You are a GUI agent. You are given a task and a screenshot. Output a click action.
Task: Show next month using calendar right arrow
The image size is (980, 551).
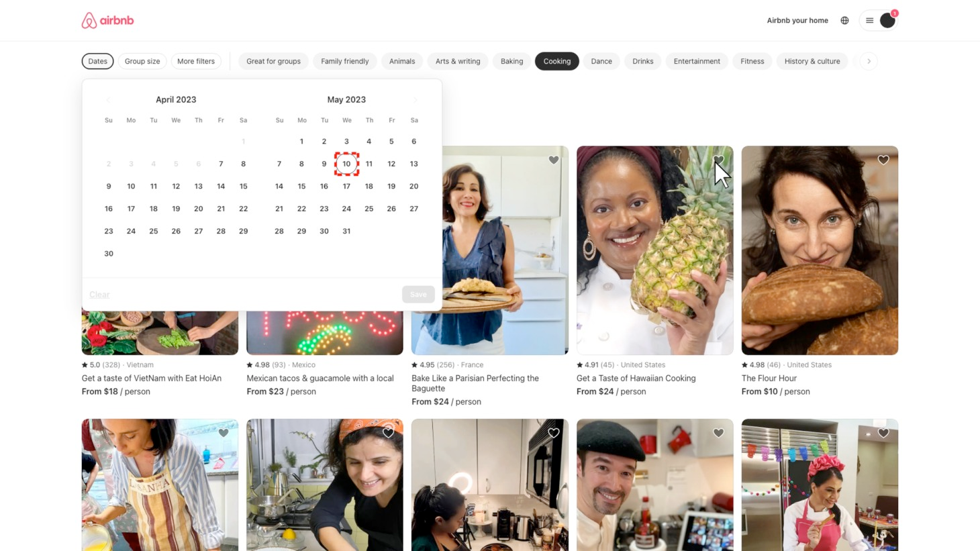pyautogui.click(x=415, y=100)
